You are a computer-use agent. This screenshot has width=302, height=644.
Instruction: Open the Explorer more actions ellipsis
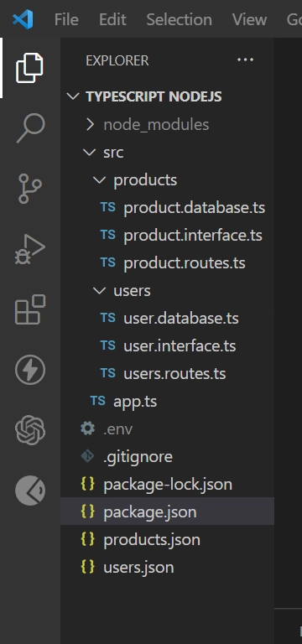[x=245, y=60]
